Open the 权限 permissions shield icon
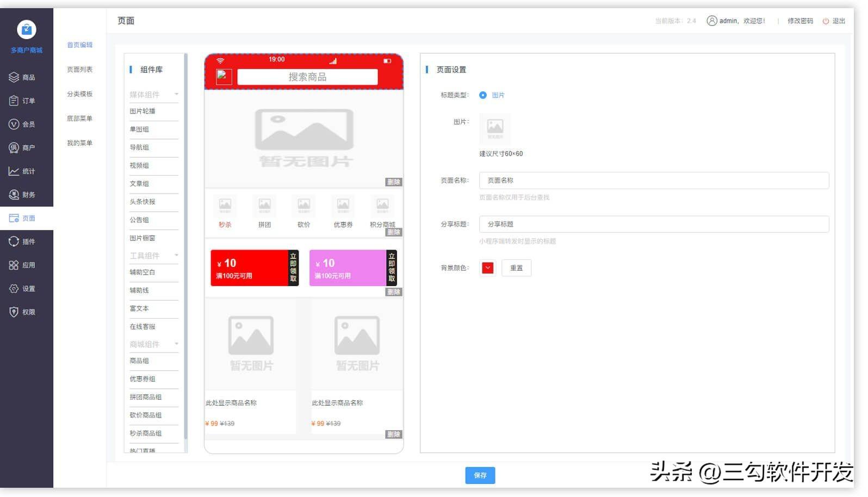 [14, 312]
